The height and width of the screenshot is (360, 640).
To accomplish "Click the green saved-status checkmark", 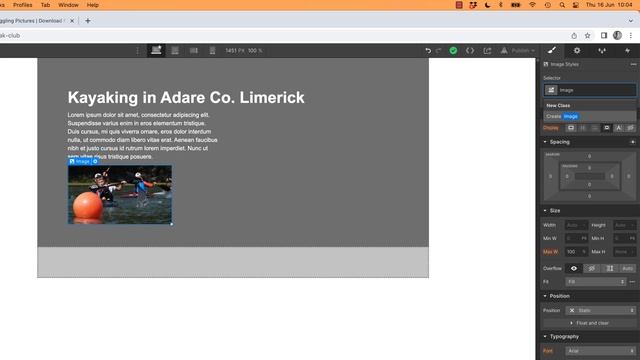I will (x=453, y=51).
